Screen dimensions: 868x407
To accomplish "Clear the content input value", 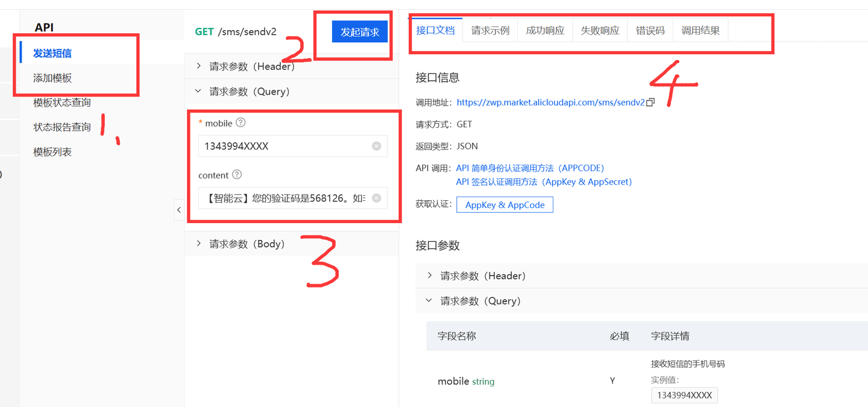I will tap(376, 198).
